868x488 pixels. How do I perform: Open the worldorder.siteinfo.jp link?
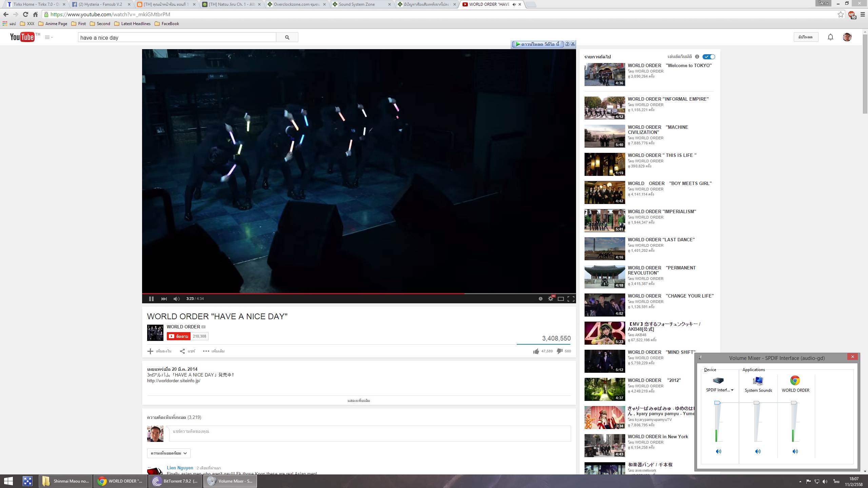(174, 381)
